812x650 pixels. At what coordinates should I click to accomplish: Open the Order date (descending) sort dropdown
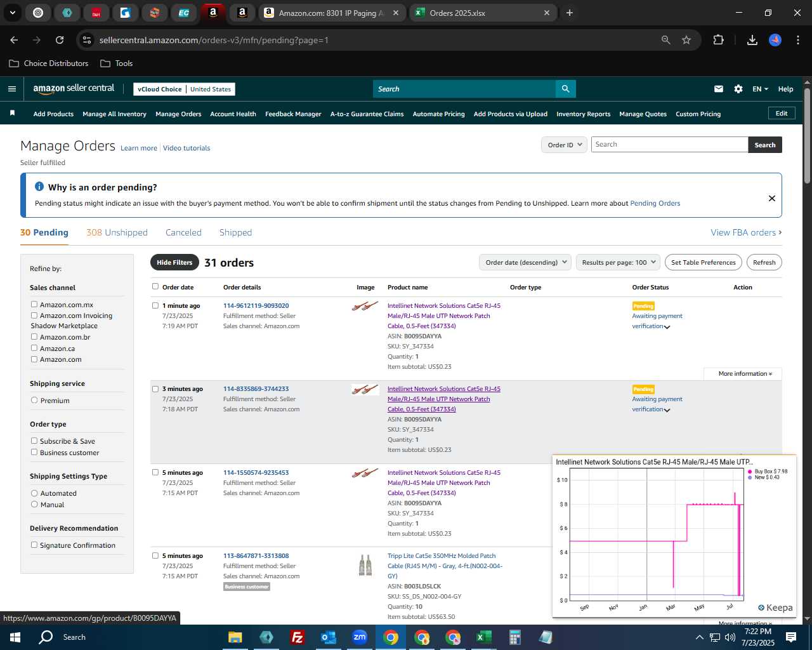pyautogui.click(x=526, y=262)
